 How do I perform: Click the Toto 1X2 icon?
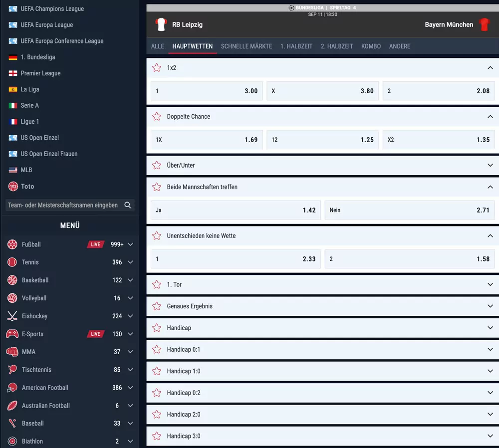tap(13, 186)
